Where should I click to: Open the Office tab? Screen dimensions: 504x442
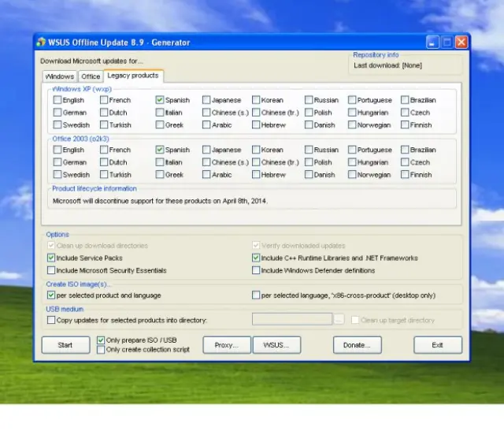tap(91, 76)
